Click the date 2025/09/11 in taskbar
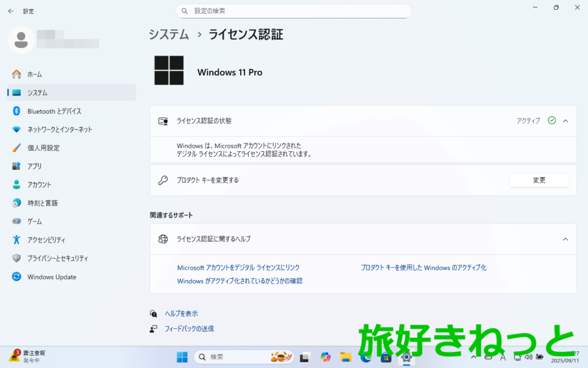Image resolution: width=588 pixels, height=368 pixels. [x=565, y=361]
